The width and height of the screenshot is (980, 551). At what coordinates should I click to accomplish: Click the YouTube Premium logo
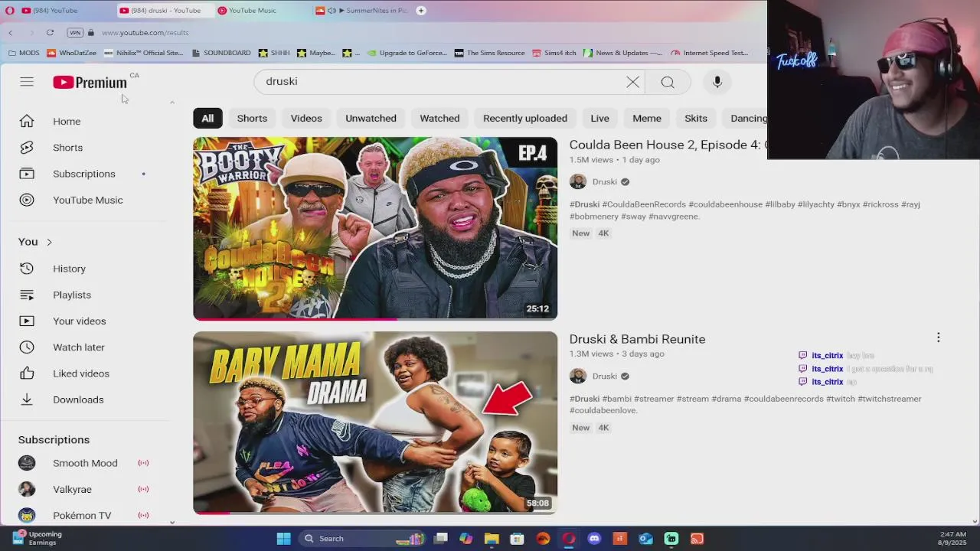pyautogui.click(x=90, y=83)
